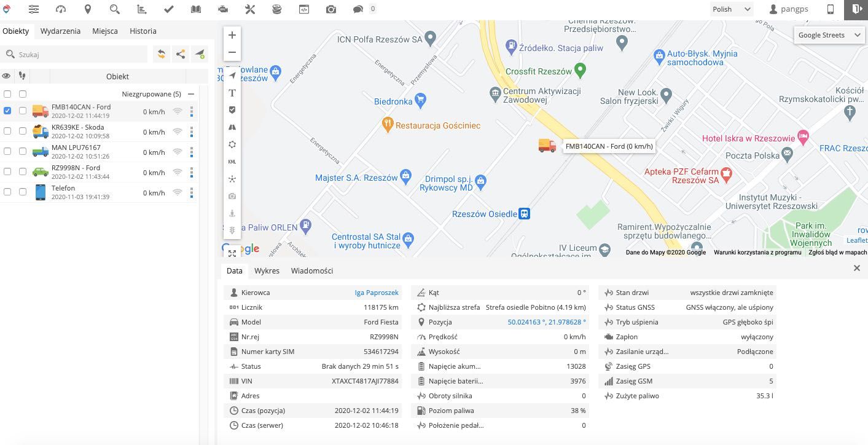Click the FMB140CAN truck marker on map
Viewport: 868px width, 445px height.
point(547,146)
